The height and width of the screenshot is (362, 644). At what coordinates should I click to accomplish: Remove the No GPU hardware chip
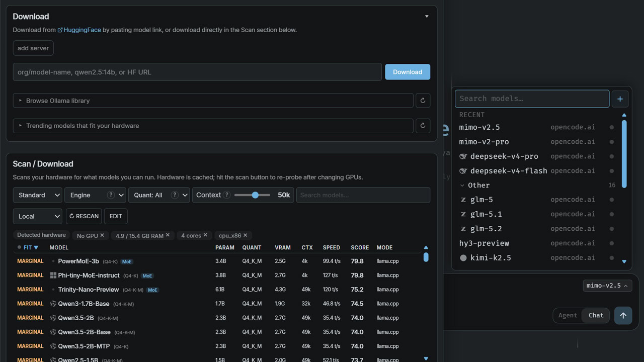[x=102, y=235]
